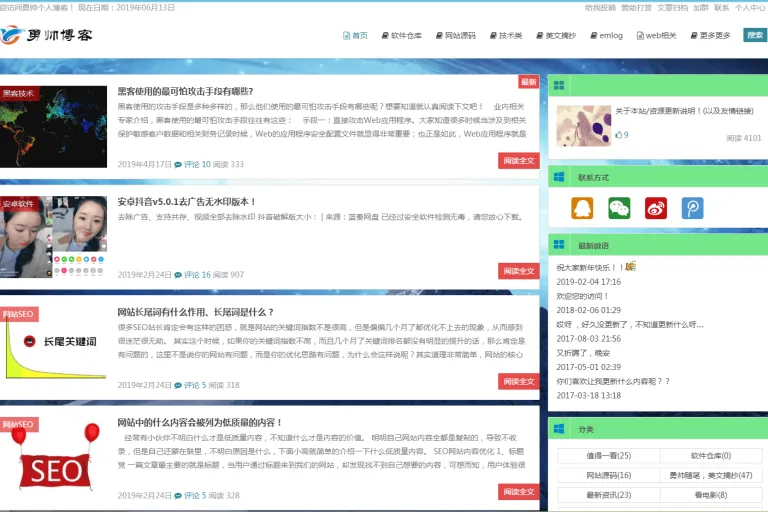The height and width of the screenshot is (512, 768).
Task: Open the 首页 navigation item
Action: point(355,35)
